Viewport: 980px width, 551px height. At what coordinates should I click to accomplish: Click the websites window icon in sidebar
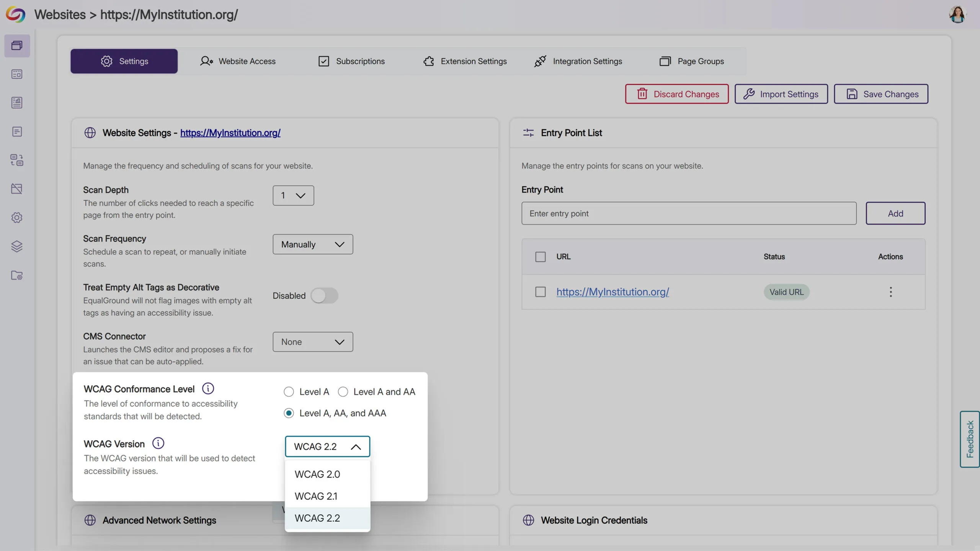17,46
